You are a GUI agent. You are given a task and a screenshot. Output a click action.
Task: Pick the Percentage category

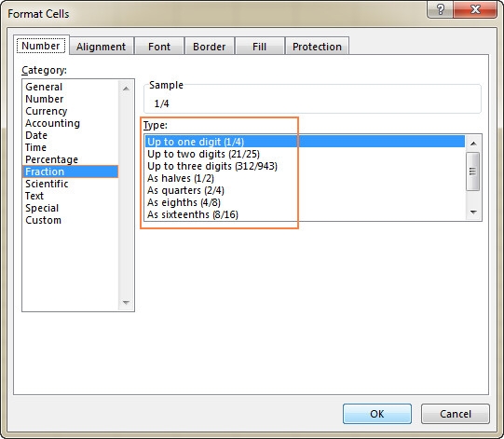(71, 159)
